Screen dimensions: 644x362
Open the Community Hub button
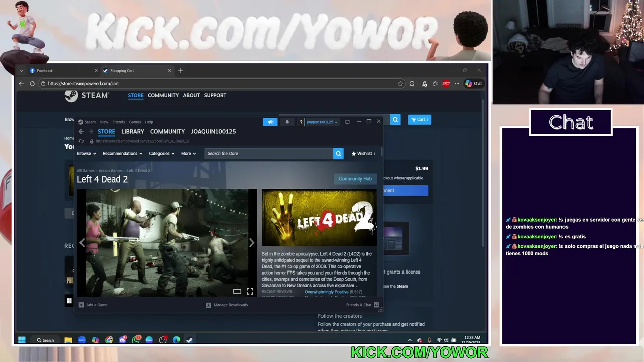pyautogui.click(x=355, y=179)
